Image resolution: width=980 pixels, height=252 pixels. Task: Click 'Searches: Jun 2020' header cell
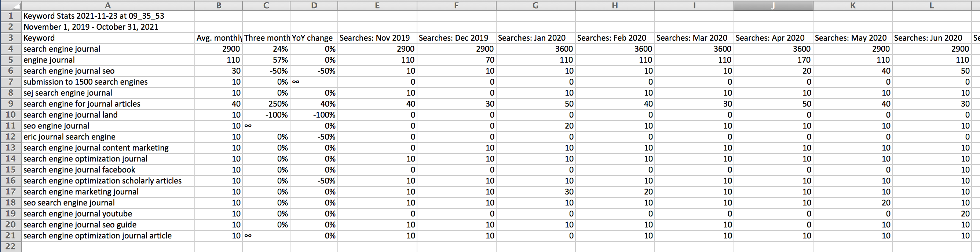(x=932, y=38)
